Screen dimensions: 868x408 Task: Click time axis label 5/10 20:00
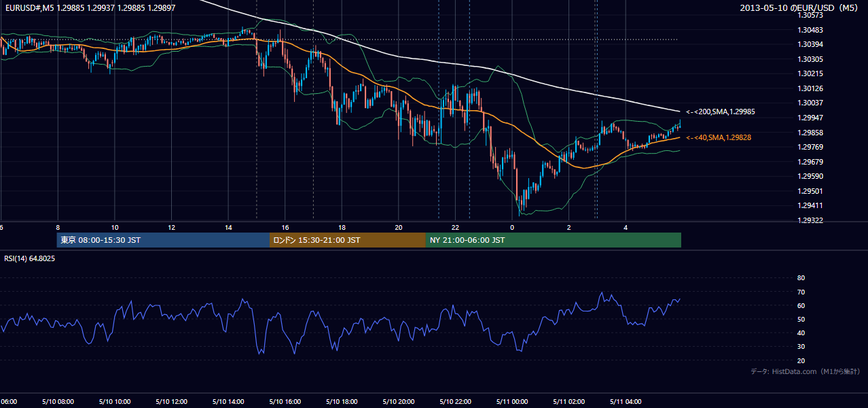click(399, 401)
